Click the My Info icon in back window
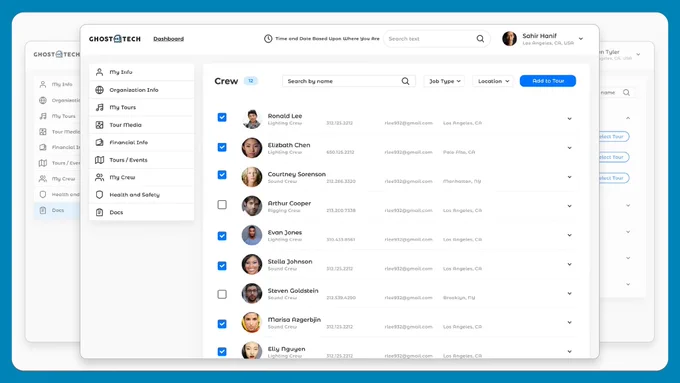 42,85
